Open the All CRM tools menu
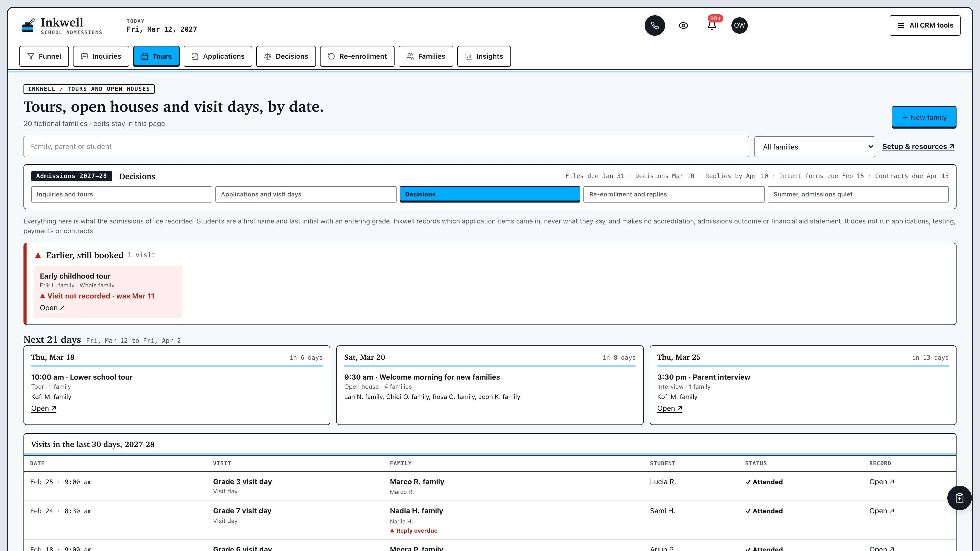 coord(924,26)
